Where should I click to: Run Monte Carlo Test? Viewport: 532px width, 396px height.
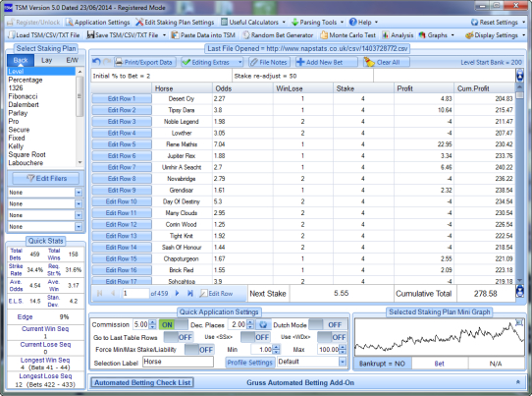(348, 35)
